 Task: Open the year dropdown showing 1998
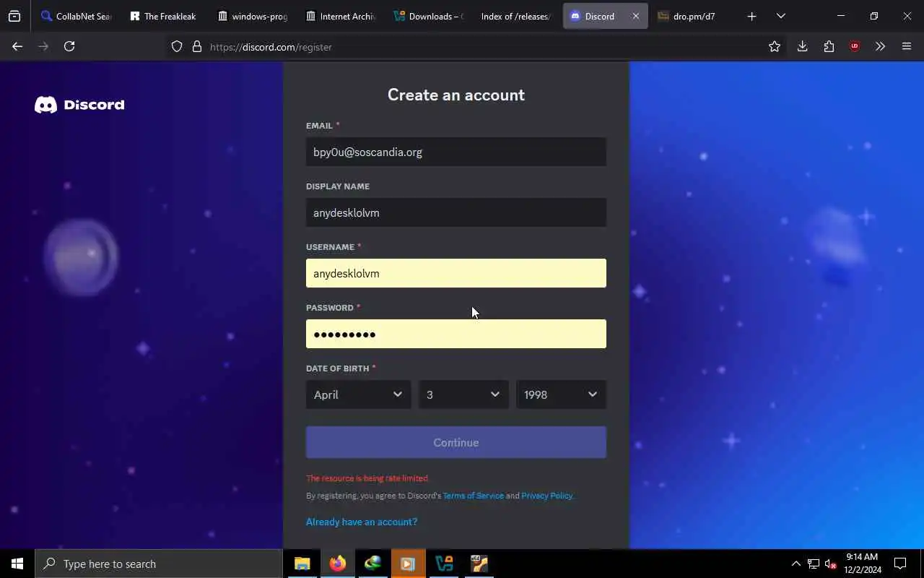click(561, 394)
